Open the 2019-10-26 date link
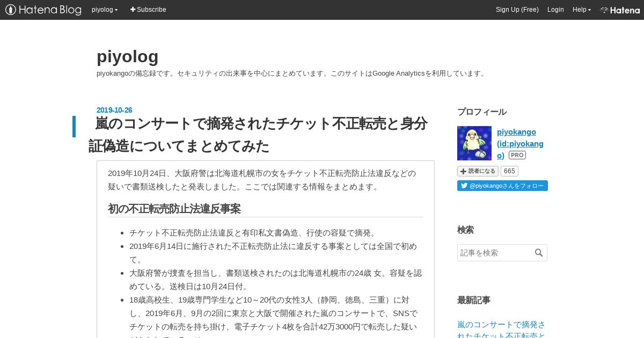The image size is (644, 338). 114,110
